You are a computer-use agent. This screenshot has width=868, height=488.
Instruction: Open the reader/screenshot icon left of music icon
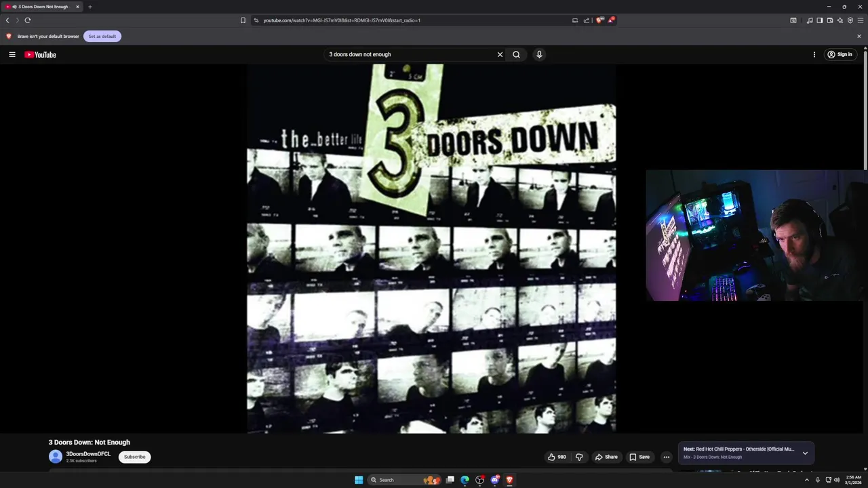pyautogui.click(x=793, y=20)
